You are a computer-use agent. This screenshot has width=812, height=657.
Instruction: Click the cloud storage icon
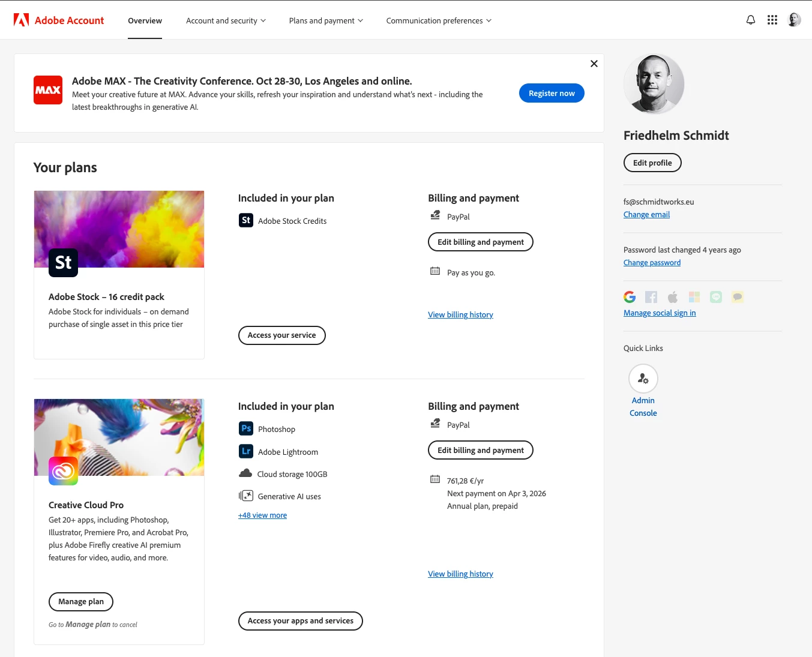coord(245,473)
